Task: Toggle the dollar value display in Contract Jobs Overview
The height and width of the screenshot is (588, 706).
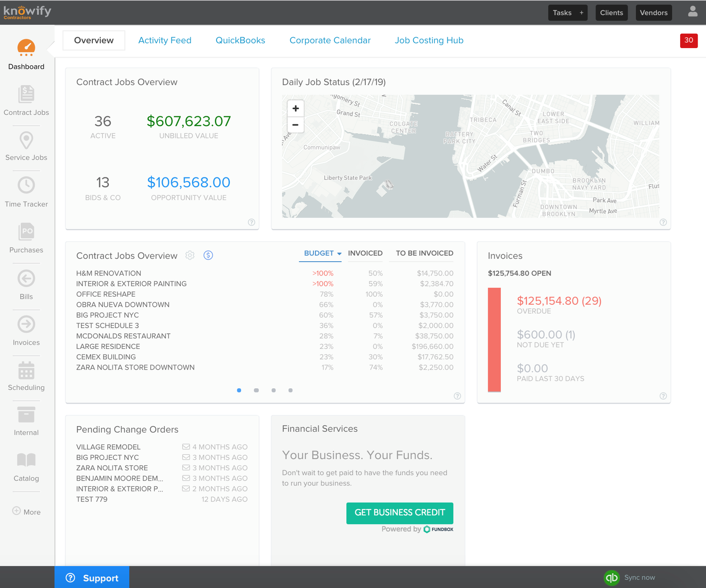Action: coord(208,255)
